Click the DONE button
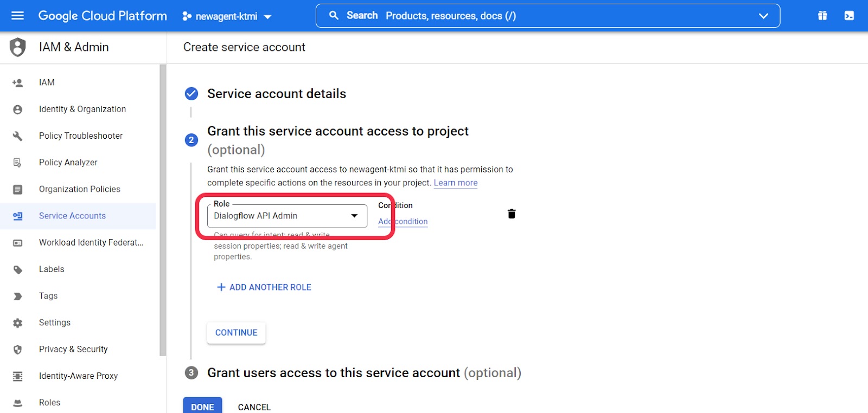The image size is (868, 413). point(202,406)
